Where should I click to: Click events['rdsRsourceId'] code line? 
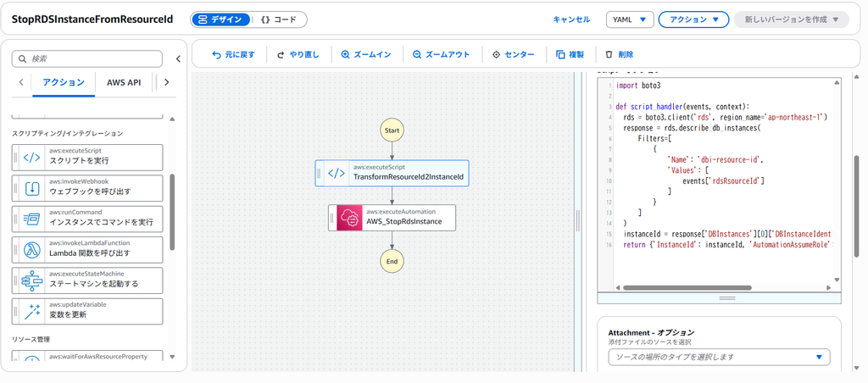(723, 180)
